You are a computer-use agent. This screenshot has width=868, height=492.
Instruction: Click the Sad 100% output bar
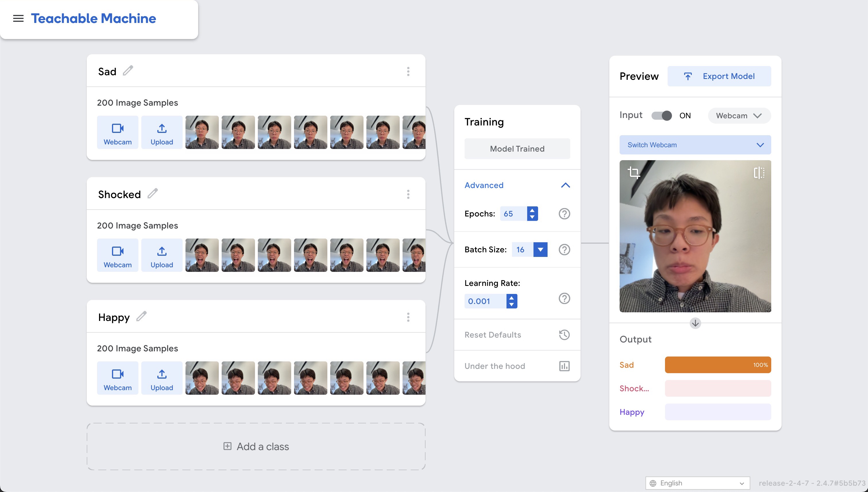pos(718,365)
